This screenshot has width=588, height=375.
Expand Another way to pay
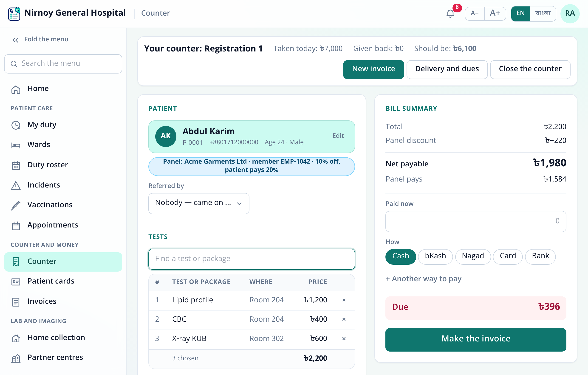pyautogui.click(x=423, y=278)
